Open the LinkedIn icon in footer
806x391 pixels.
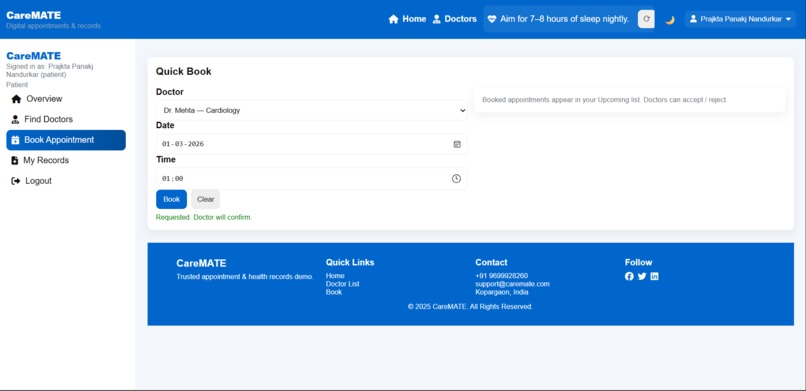654,276
